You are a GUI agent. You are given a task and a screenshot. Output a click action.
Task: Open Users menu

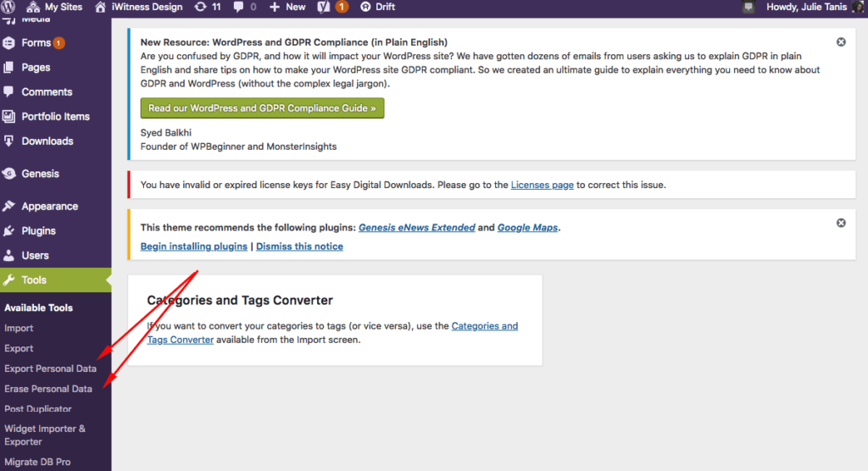tap(35, 255)
